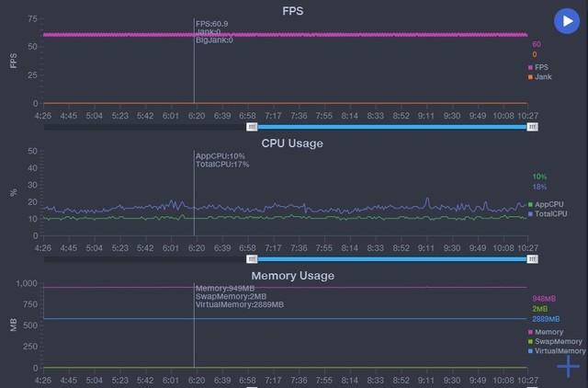588x388 pixels.
Task: Toggle the SwapMemory legend entry
Action: (555, 341)
